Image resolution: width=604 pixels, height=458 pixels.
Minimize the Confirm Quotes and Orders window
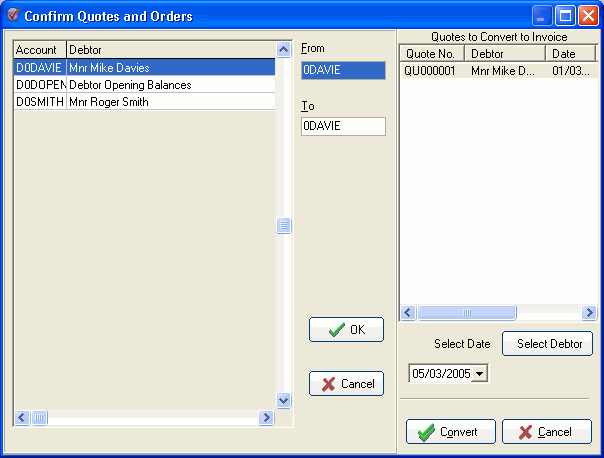click(542, 16)
